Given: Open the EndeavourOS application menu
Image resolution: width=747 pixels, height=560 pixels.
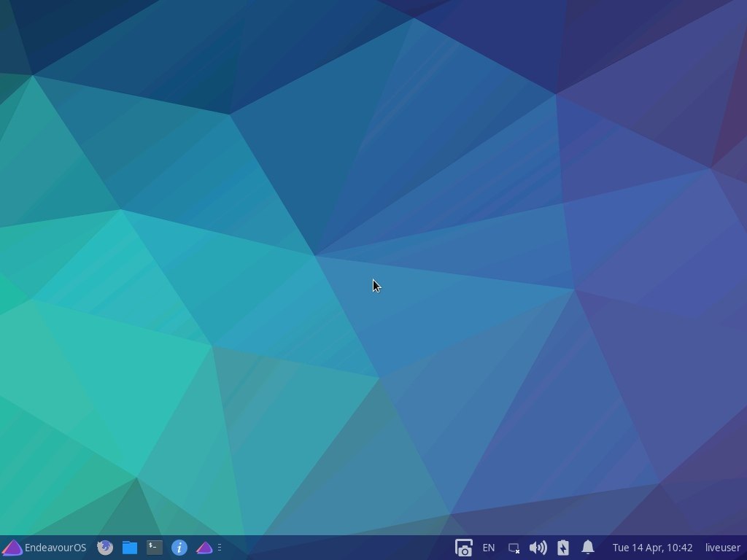Looking at the screenshot, I should (44, 548).
